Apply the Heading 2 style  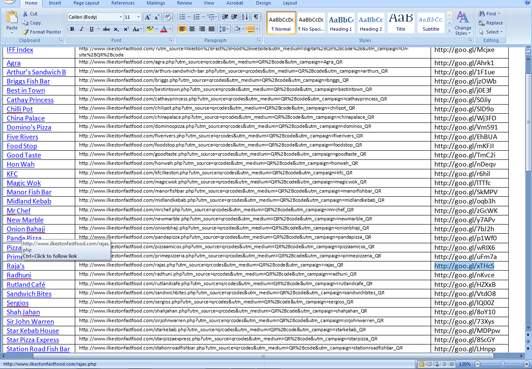coord(371,23)
